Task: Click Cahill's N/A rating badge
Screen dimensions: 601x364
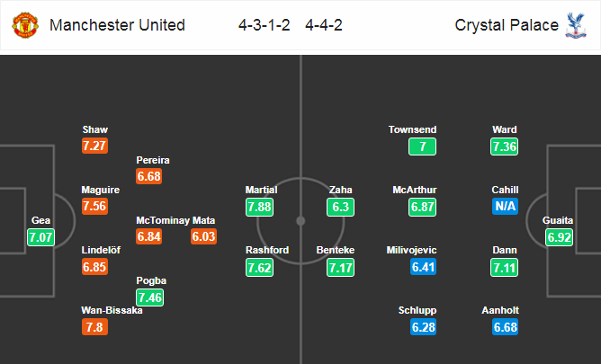Action: point(505,207)
